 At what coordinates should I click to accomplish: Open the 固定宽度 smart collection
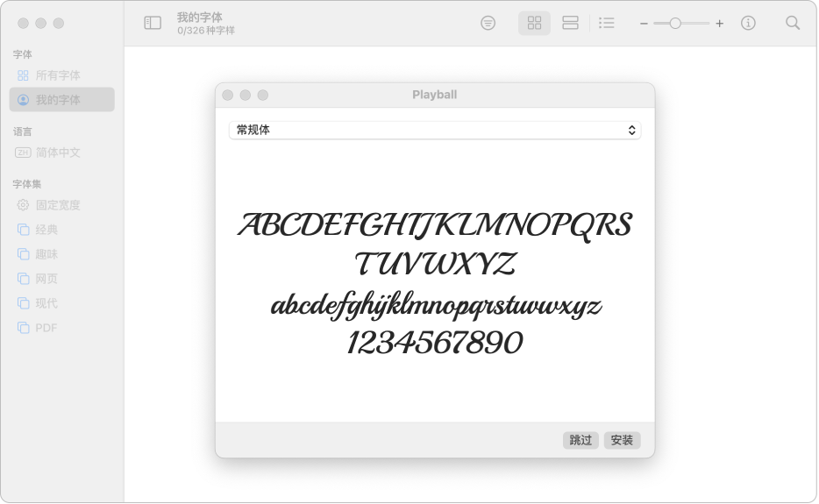(61, 205)
